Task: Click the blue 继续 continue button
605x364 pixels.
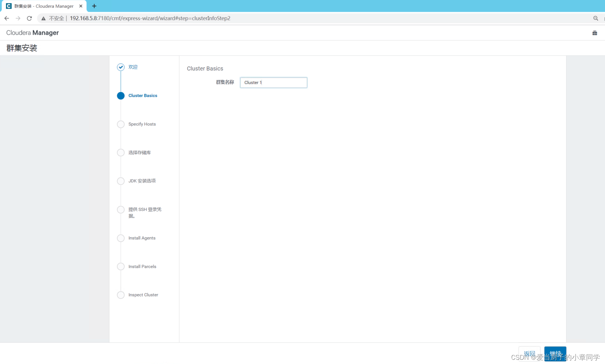Action: pos(555,354)
